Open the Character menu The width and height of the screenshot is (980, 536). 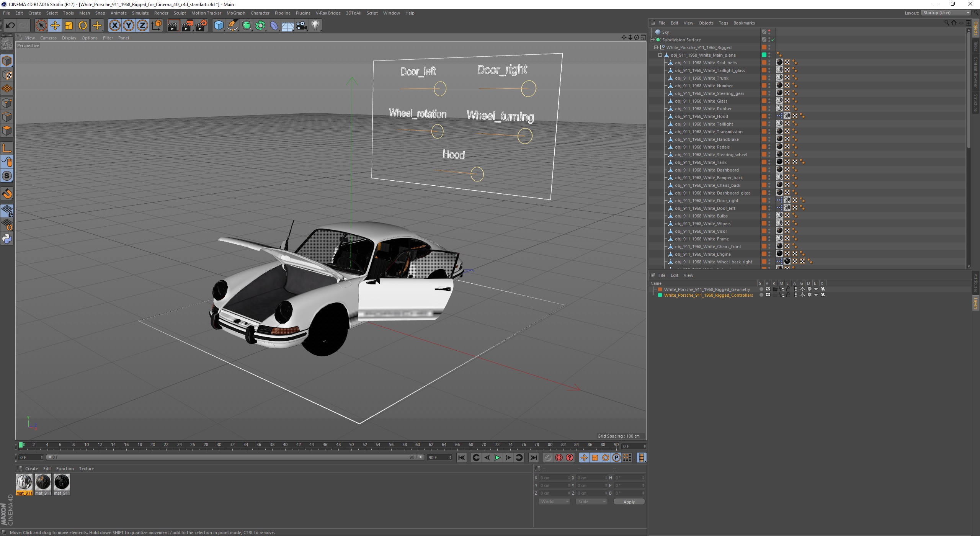point(260,13)
